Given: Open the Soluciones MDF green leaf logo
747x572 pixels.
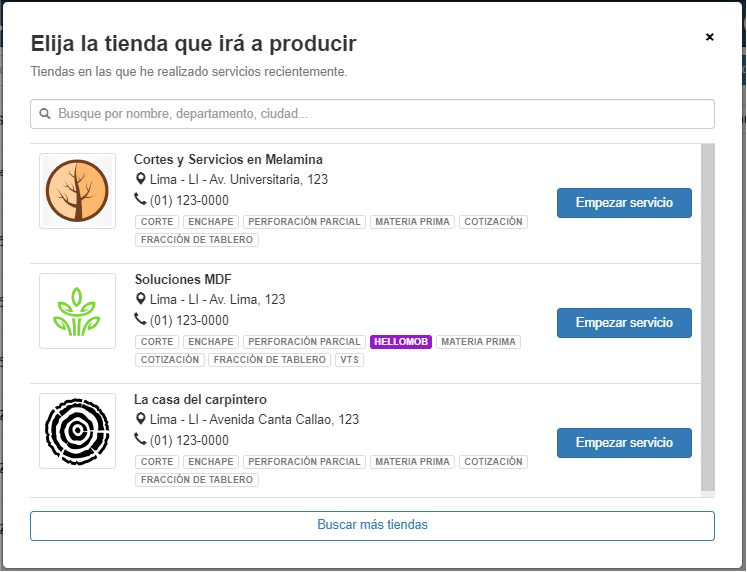Looking at the screenshot, I should click(77, 311).
